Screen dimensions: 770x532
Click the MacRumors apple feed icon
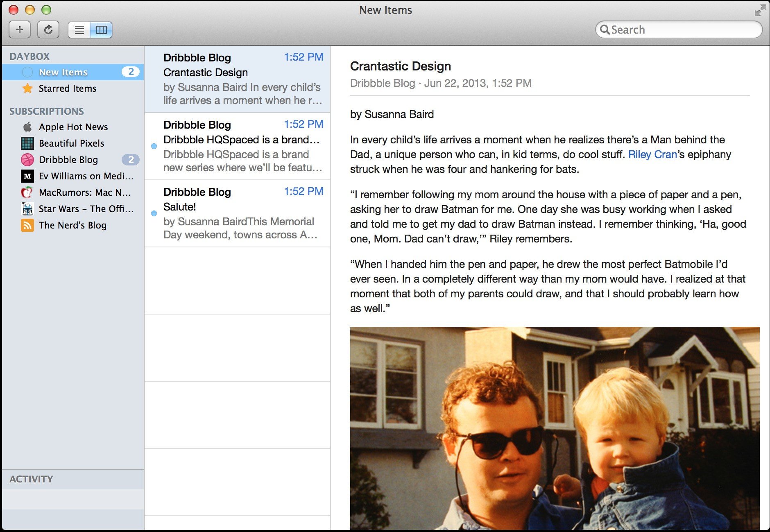coord(27,192)
